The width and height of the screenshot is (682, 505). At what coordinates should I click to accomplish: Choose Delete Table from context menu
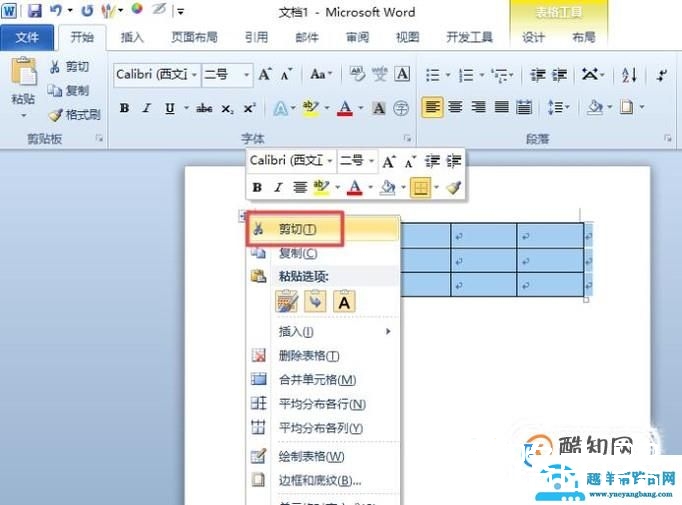point(324,356)
